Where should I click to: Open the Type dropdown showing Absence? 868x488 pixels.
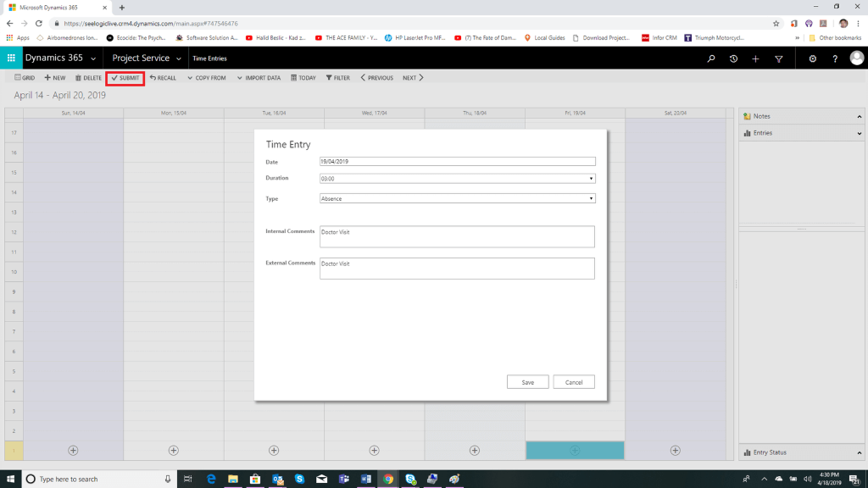(x=457, y=198)
